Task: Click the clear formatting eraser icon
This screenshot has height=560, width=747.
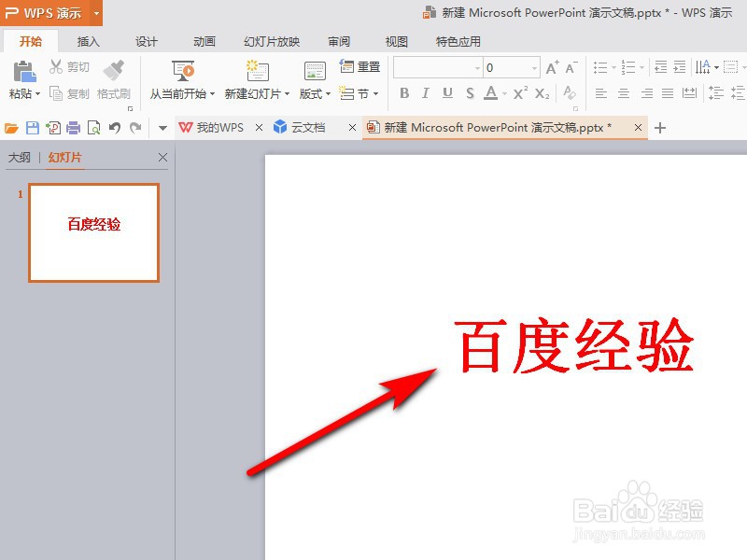Action: (x=570, y=92)
